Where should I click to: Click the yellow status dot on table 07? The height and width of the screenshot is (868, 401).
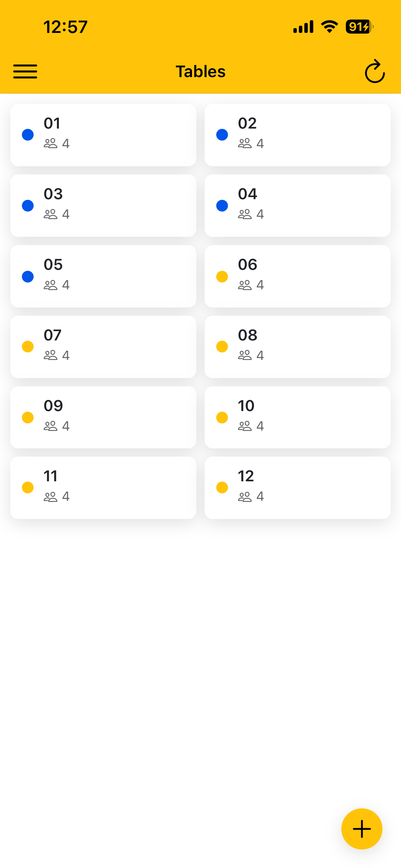coord(28,347)
